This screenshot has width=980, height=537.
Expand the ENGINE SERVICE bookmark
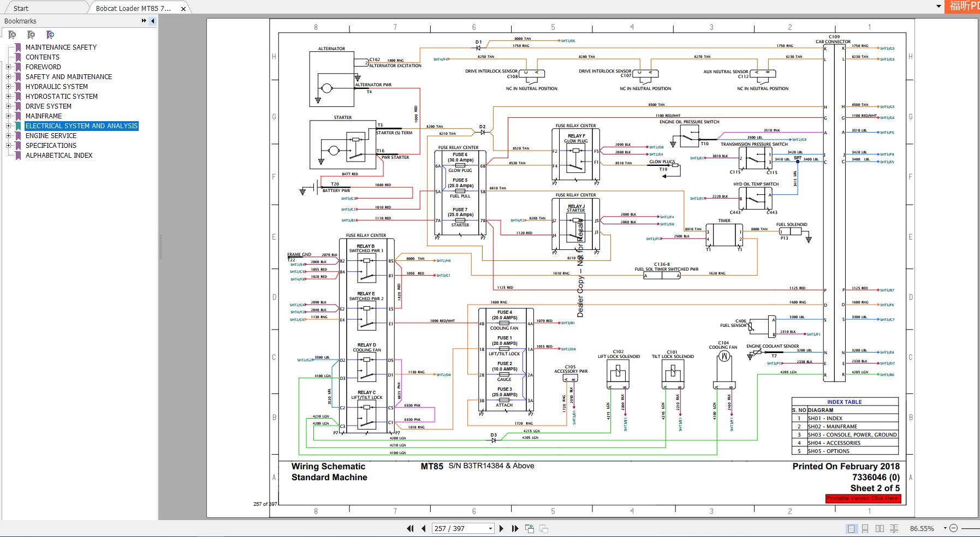click(x=9, y=136)
